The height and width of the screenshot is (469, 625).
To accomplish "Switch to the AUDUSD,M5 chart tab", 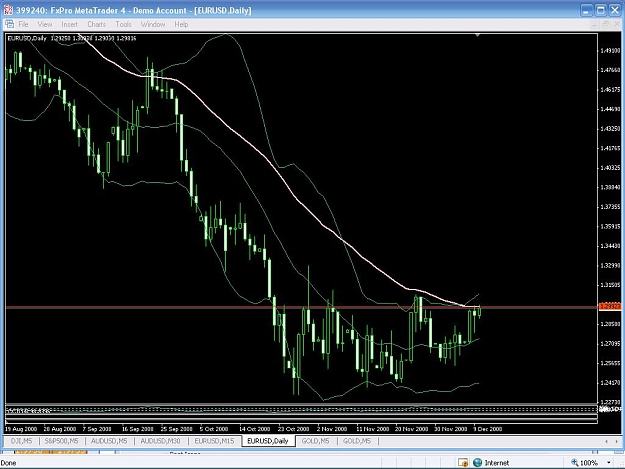I will pos(109,441).
